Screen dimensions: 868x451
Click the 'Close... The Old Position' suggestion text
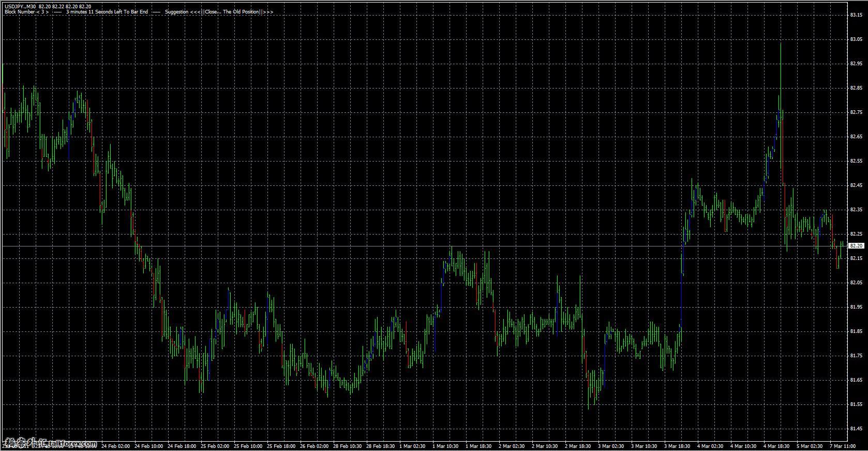coord(232,12)
